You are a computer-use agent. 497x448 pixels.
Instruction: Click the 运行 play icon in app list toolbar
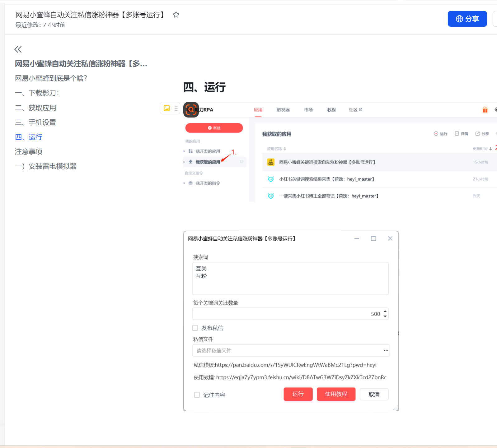[436, 134]
